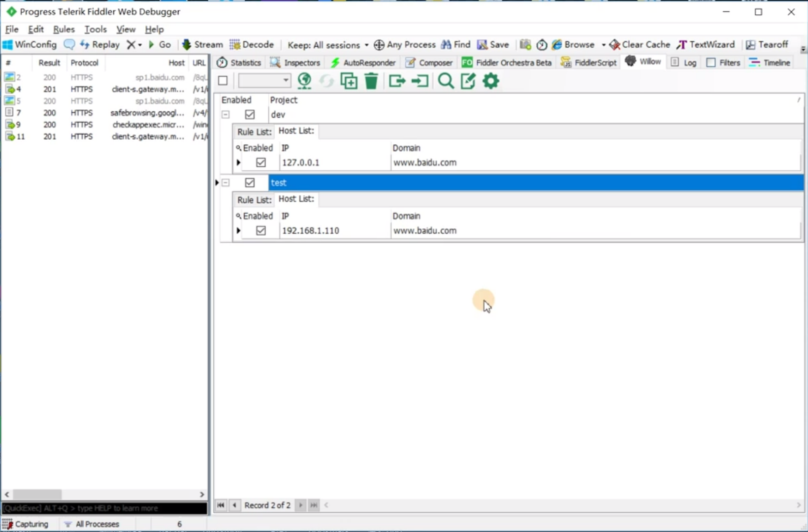
Task: Open the empty combo box in Willow toolbar
Action: point(264,81)
